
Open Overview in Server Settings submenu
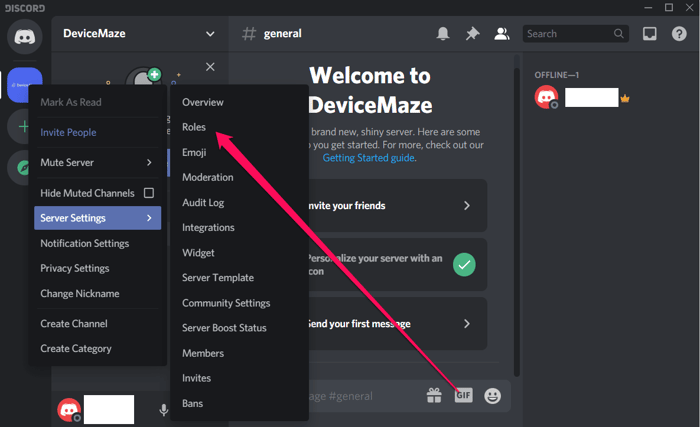(239, 102)
